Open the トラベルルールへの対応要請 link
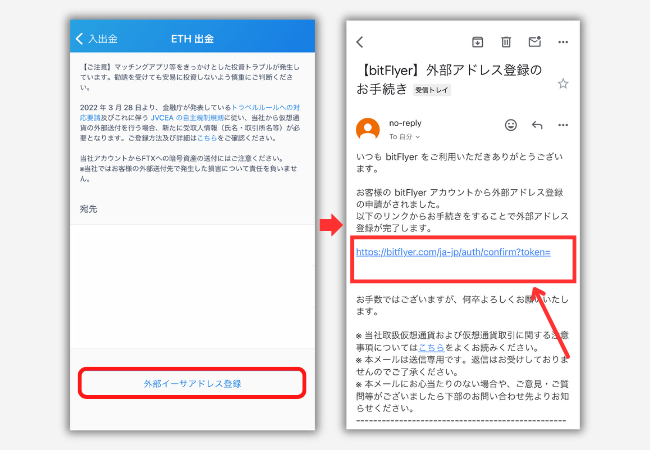650x450 pixels. [265, 107]
